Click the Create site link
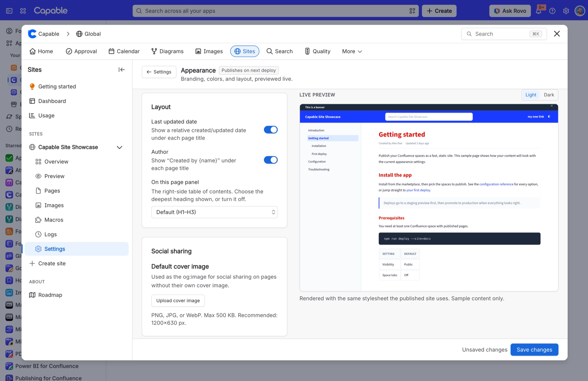This screenshot has height=381, width=588. click(x=77, y=263)
